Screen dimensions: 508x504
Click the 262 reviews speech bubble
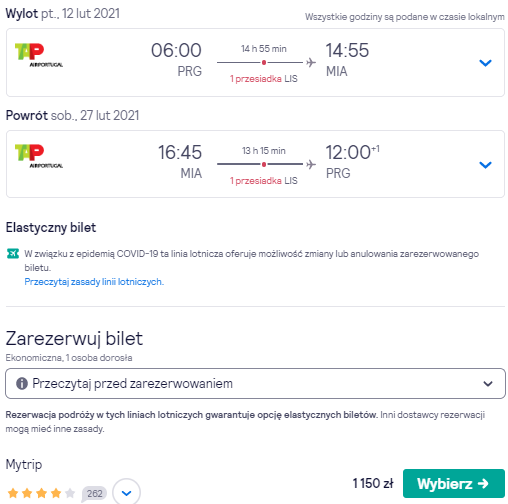coord(94,494)
